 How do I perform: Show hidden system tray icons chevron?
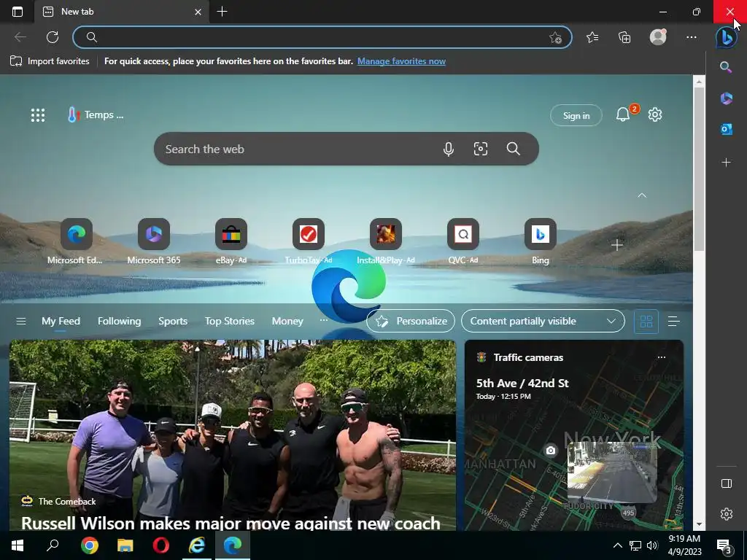click(x=617, y=545)
